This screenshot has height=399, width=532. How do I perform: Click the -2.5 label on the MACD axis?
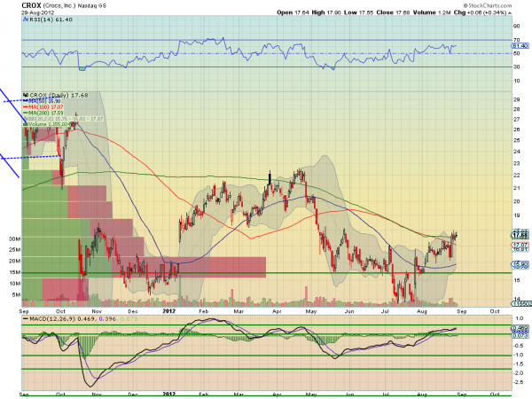pyautogui.click(x=519, y=382)
